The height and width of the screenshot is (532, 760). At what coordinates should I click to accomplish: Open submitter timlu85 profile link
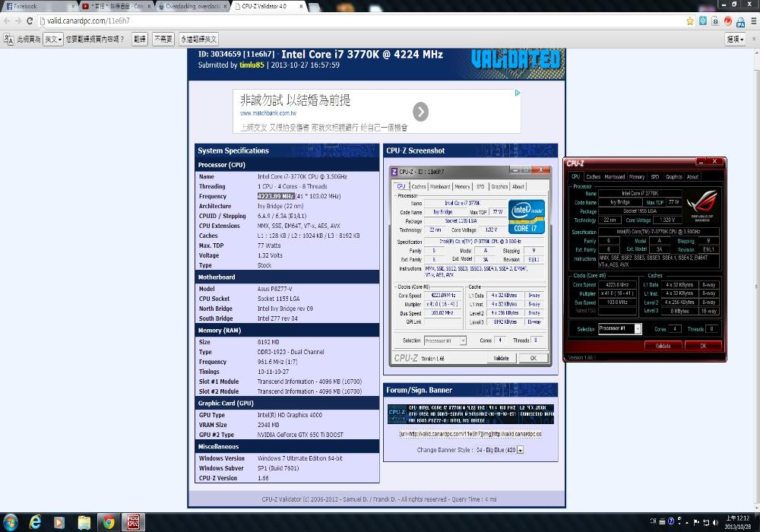click(x=252, y=65)
